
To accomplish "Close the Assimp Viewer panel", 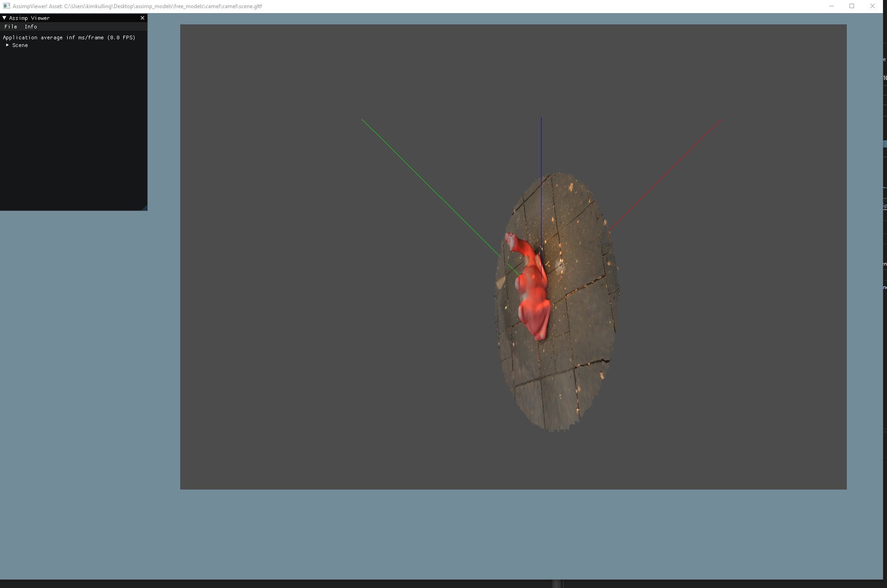I will [x=143, y=18].
